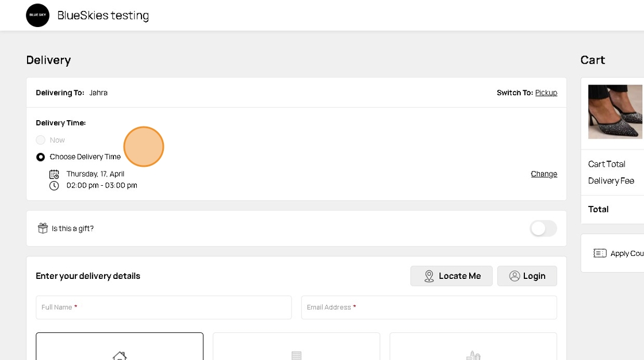Select the house address type card
Screen dimensions: 644x360
pyautogui.click(x=120, y=347)
